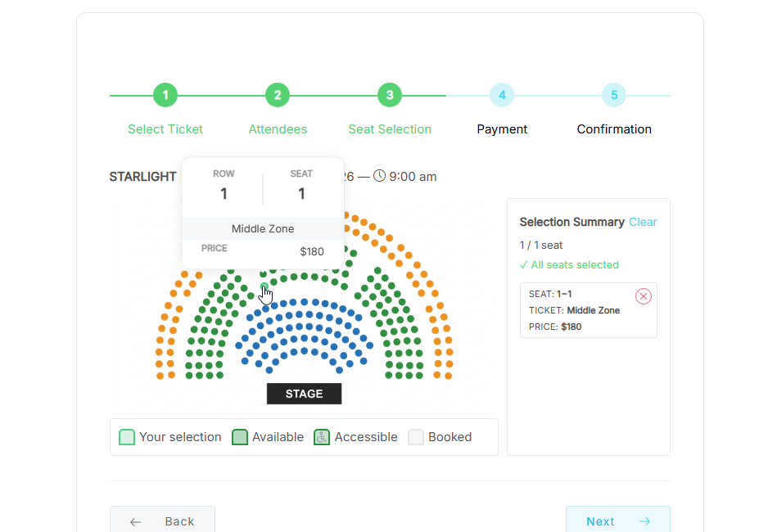The width and height of the screenshot is (777, 532).
Task: Jump to step 4 Payment circle
Action: (x=502, y=95)
